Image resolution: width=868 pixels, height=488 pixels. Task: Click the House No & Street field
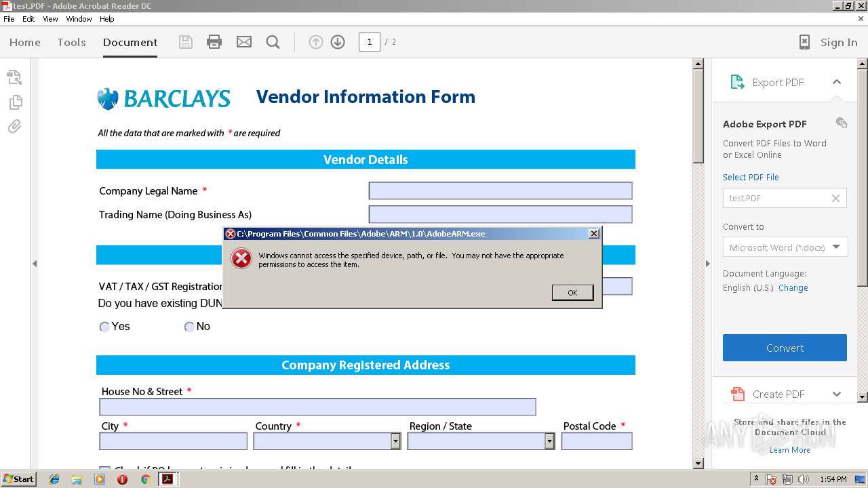pos(317,407)
